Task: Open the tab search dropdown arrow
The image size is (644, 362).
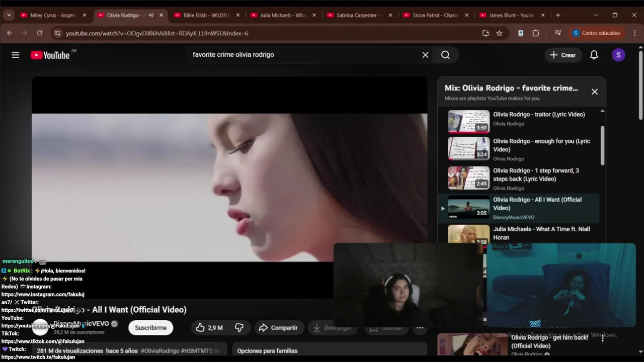Action: (9, 15)
